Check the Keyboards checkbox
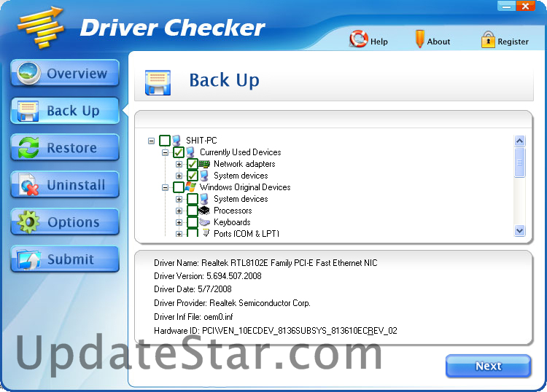 [193, 222]
